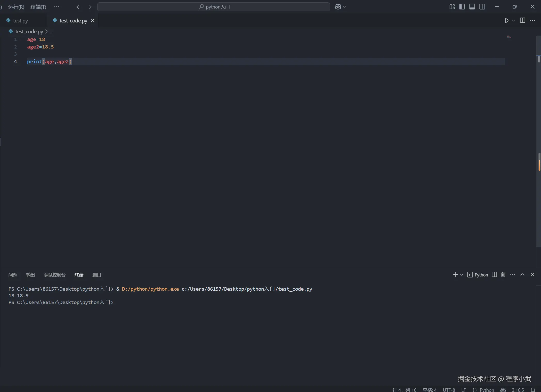
Task: Open the notifications bell in status bar
Action: [532, 390]
